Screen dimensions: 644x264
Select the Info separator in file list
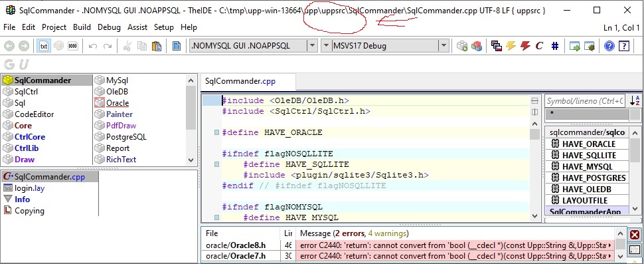[x=50, y=199]
